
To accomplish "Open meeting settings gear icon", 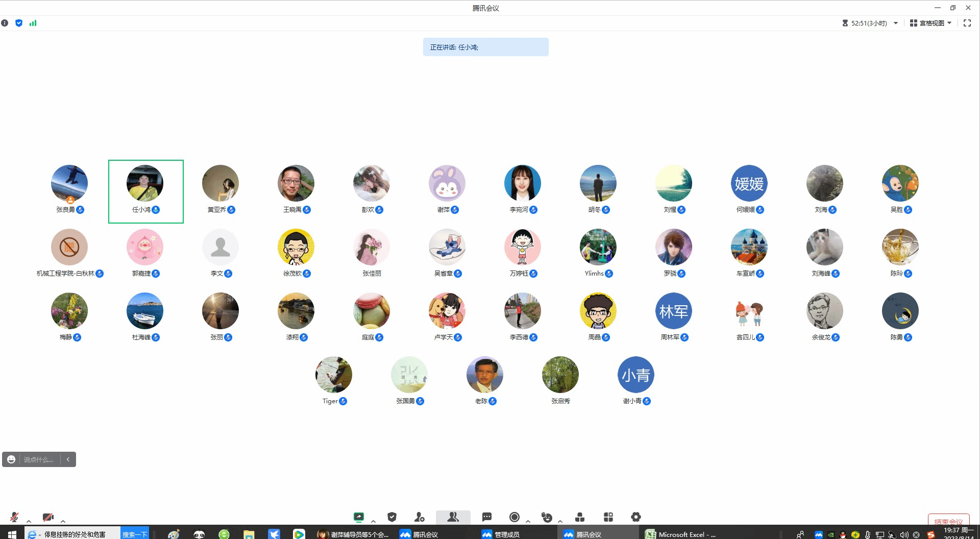I will pyautogui.click(x=635, y=517).
